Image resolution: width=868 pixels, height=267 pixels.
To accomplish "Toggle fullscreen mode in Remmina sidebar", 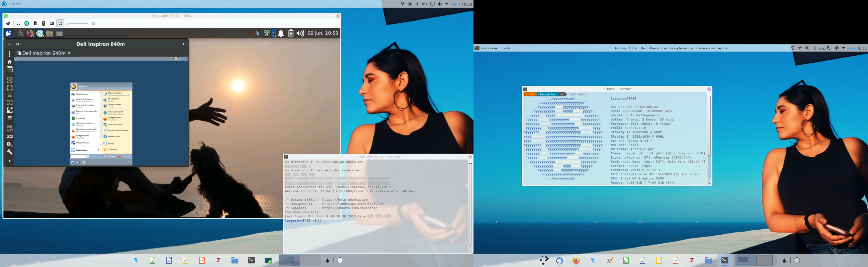I will 9,88.
